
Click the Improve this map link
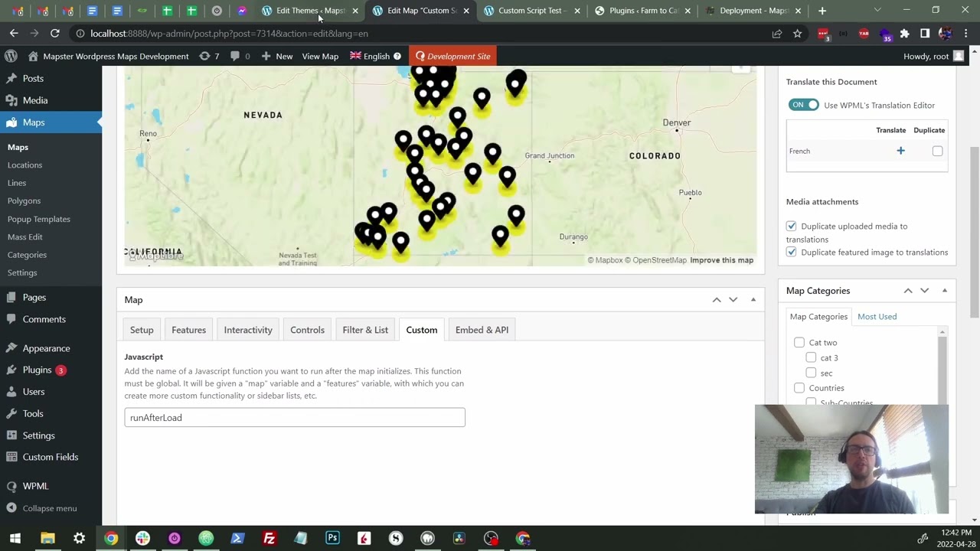pyautogui.click(x=721, y=260)
